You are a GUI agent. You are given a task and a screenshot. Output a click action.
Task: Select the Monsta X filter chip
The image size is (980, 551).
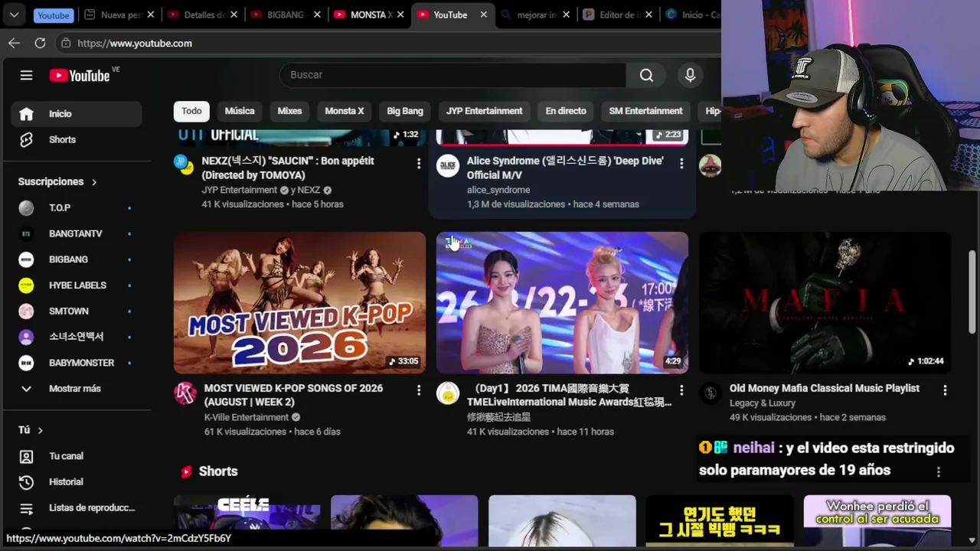point(345,111)
